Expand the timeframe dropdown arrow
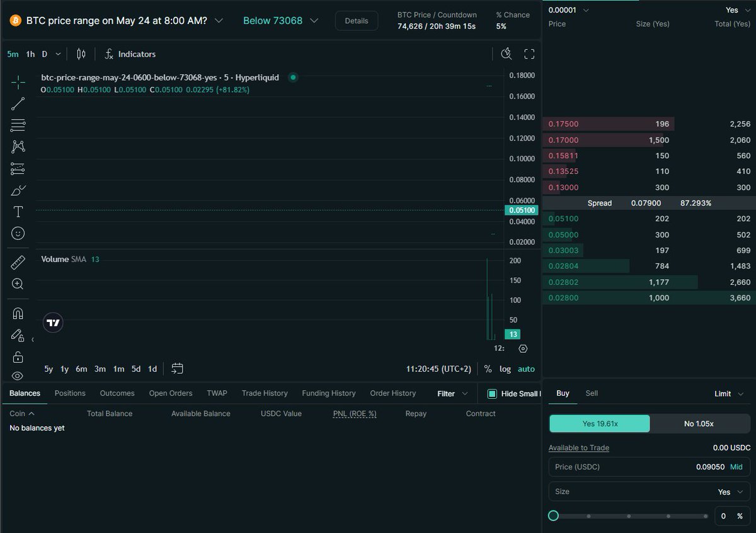The width and height of the screenshot is (756, 533). tap(58, 54)
